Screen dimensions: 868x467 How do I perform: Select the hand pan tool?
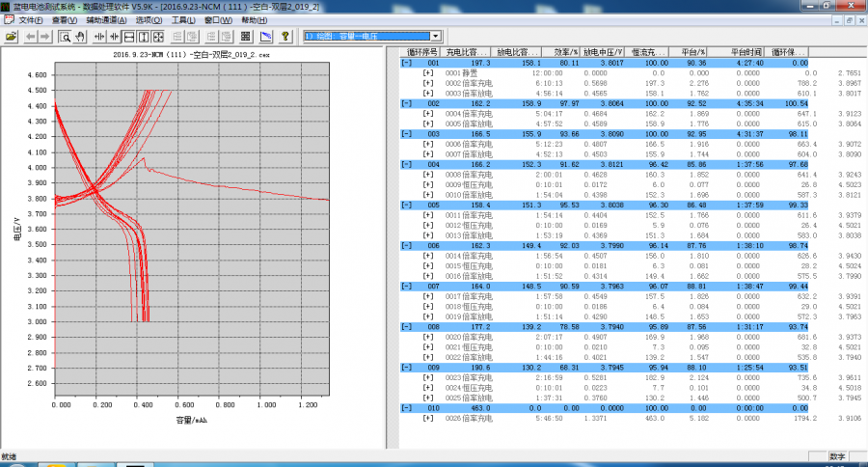(x=80, y=37)
